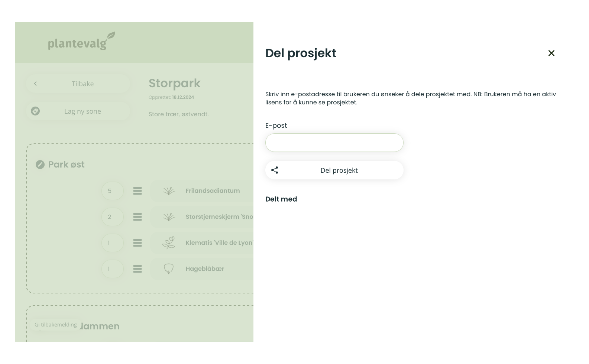Click the Gi tilbakemelding feedback button
The width and height of the screenshot is (589, 364).
pyautogui.click(x=56, y=325)
